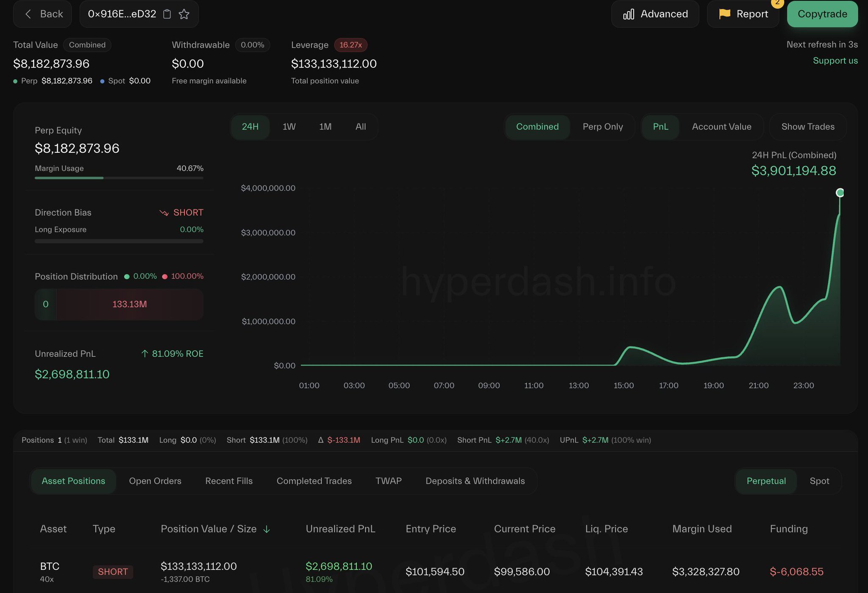Go Back to previous page
This screenshot has width=868, height=593.
42,14
